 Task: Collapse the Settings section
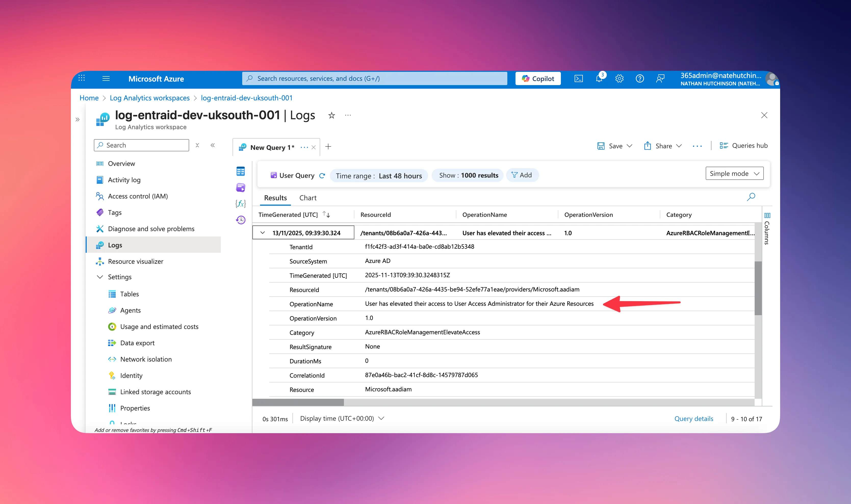(100, 277)
